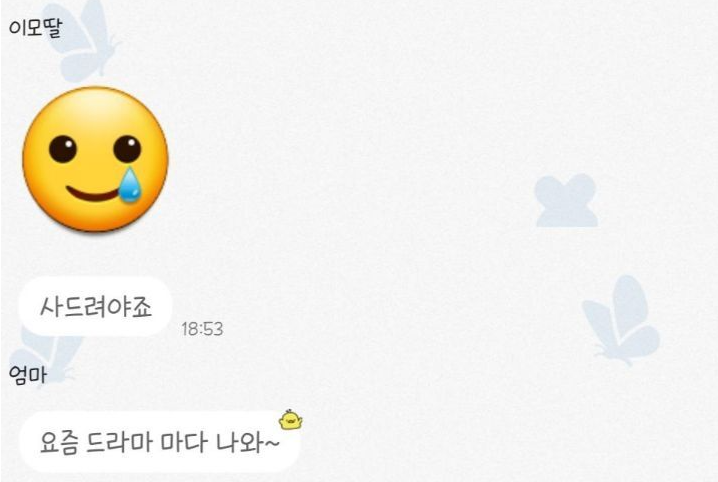
Task: Click the 18:53 message timestamp
Action: point(202,329)
